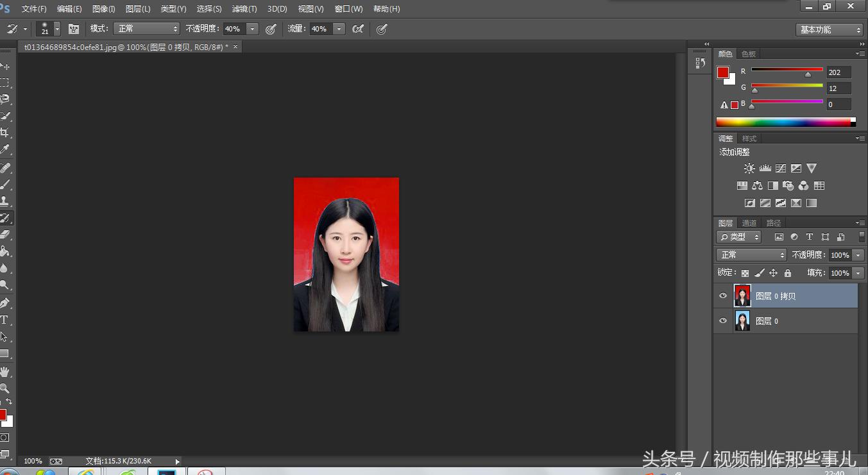The image size is (868, 475).
Task: Click 添加调整 in the Adjustments panel
Action: [733, 152]
